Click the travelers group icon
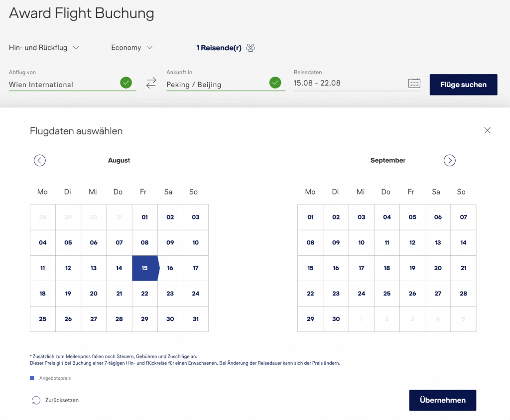Image resolution: width=510 pixels, height=420 pixels. click(251, 48)
